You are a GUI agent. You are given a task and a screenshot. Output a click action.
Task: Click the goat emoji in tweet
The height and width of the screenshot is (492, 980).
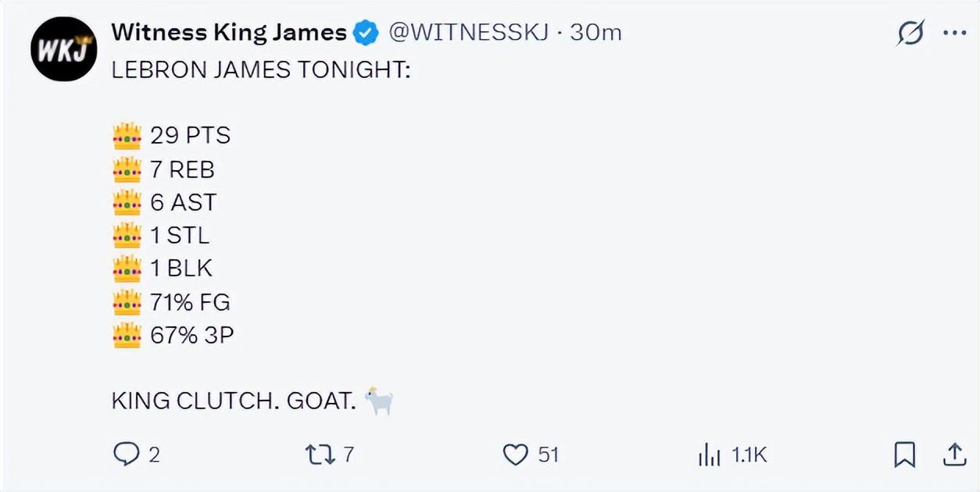[x=379, y=401]
